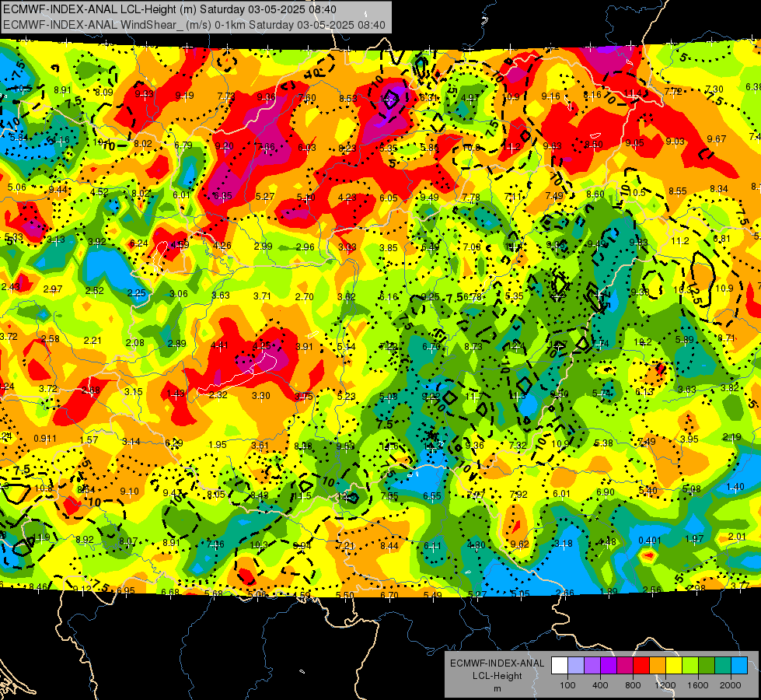The image size is (761, 700).
Task: Click the grid value 6.05
Action: pos(389,198)
